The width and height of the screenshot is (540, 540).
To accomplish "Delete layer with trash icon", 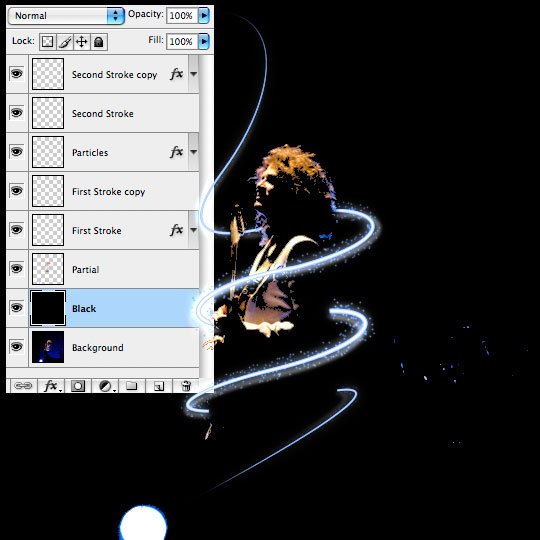I will click(186, 386).
